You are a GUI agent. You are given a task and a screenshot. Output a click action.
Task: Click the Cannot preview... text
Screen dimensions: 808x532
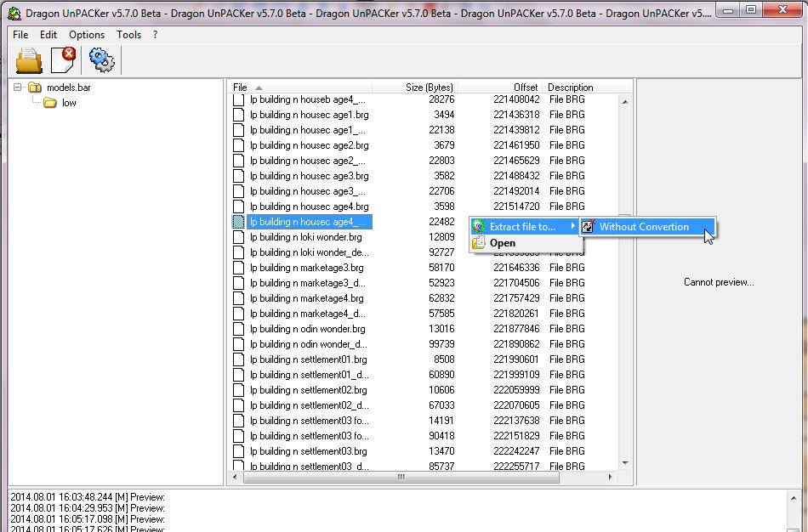click(x=719, y=282)
